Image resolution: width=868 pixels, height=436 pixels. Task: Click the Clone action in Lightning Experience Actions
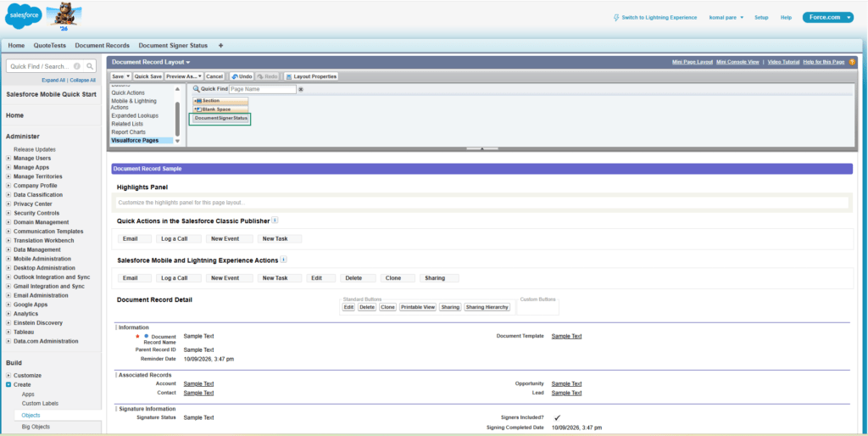(398, 278)
